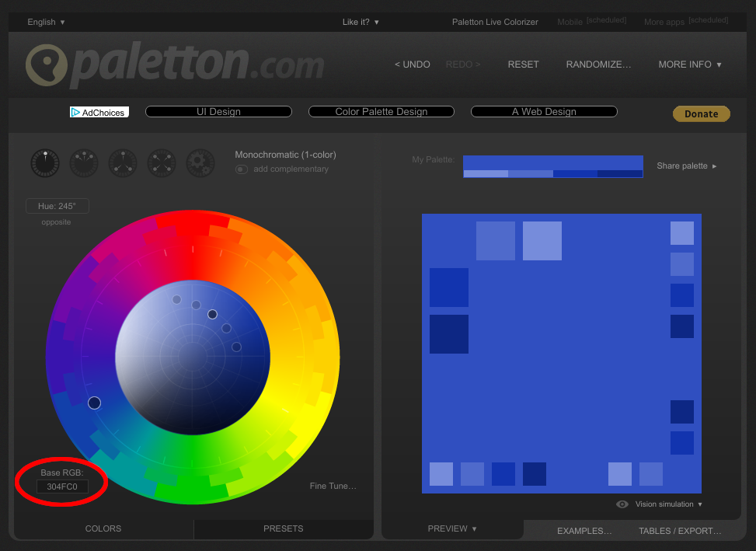Image resolution: width=756 pixels, height=551 pixels.
Task: Click the Hue: 245° value box
Action: click(x=57, y=206)
